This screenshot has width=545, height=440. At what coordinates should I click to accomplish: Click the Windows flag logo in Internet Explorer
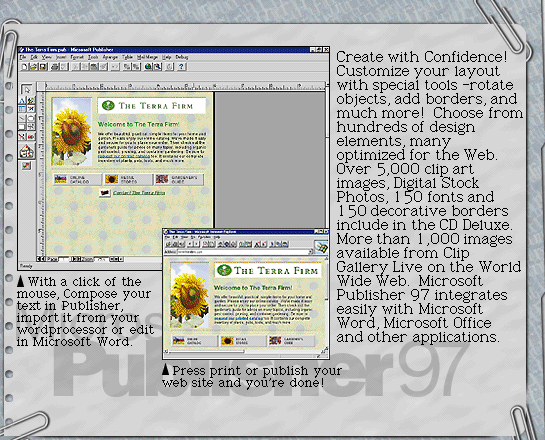click(321, 247)
